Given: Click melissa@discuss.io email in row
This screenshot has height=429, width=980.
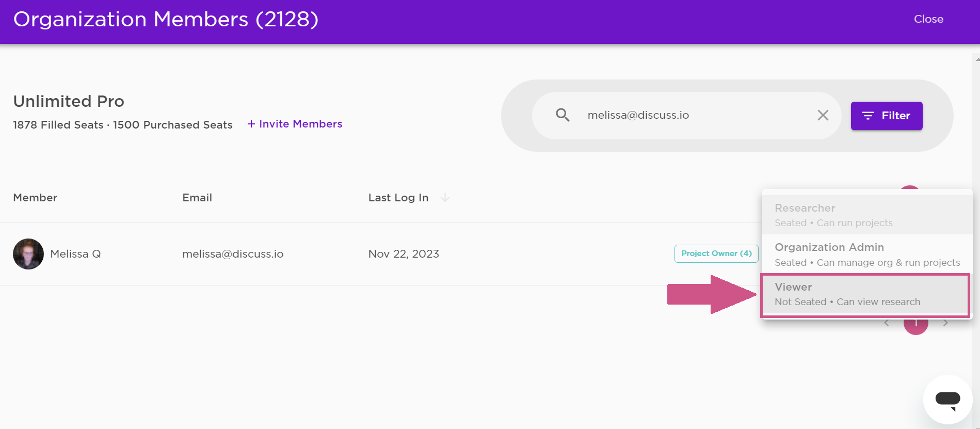Looking at the screenshot, I should [233, 254].
